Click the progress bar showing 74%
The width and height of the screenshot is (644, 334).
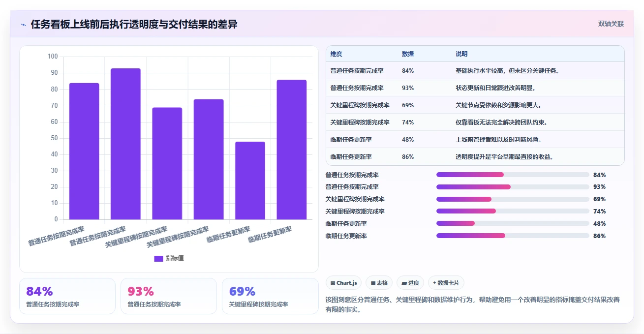tap(513, 212)
